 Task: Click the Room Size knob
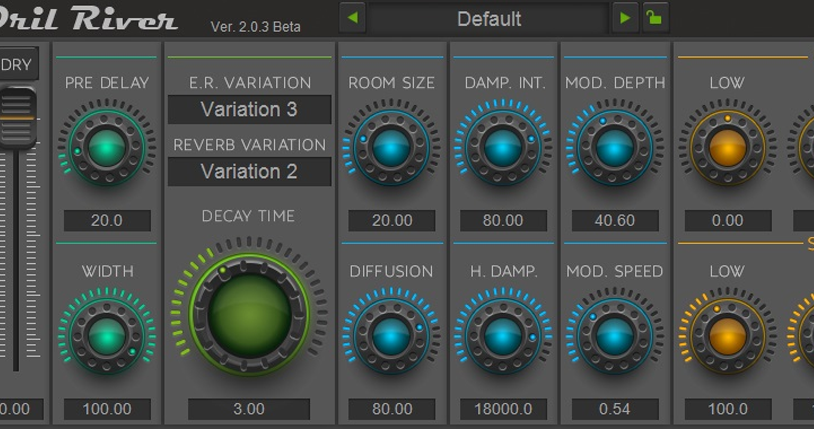click(x=391, y=148)
